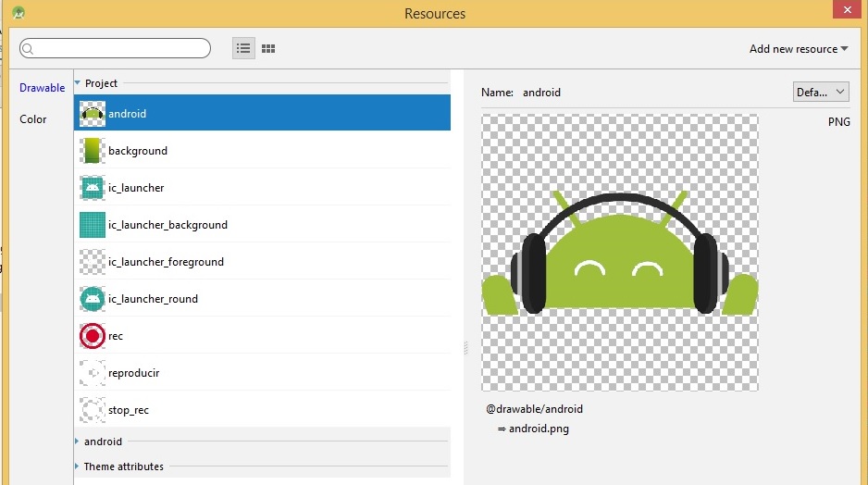Click the background drawable gradient icon
The width and height of the screenshot is (868, 485).
tap(93, 151)
